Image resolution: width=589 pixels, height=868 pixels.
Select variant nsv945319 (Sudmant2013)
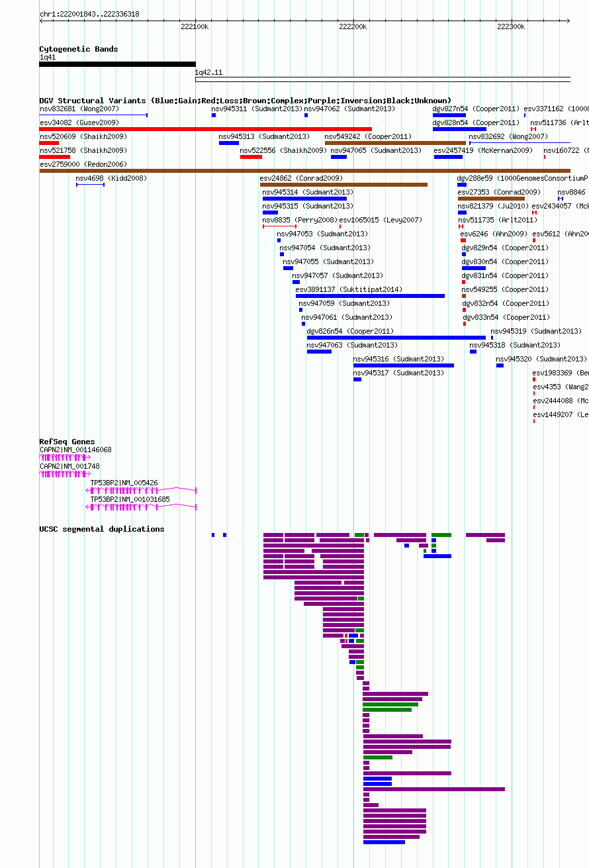(x=536, y=331)
